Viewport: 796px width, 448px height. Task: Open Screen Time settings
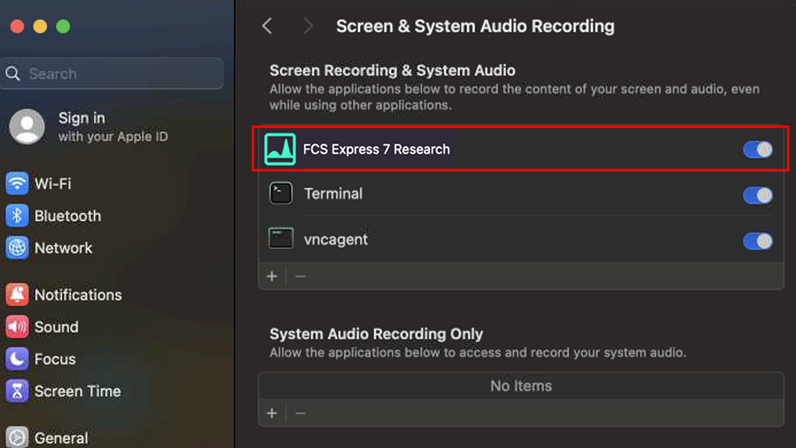coord(77,391)
